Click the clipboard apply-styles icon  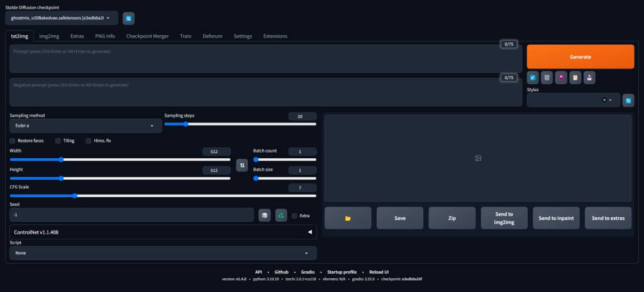point(575,77)
